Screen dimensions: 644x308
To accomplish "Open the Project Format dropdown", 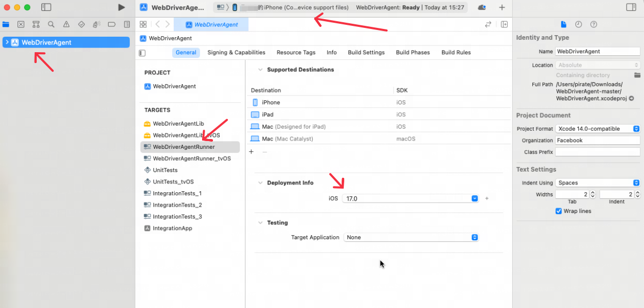I will [x=597, y=129].
